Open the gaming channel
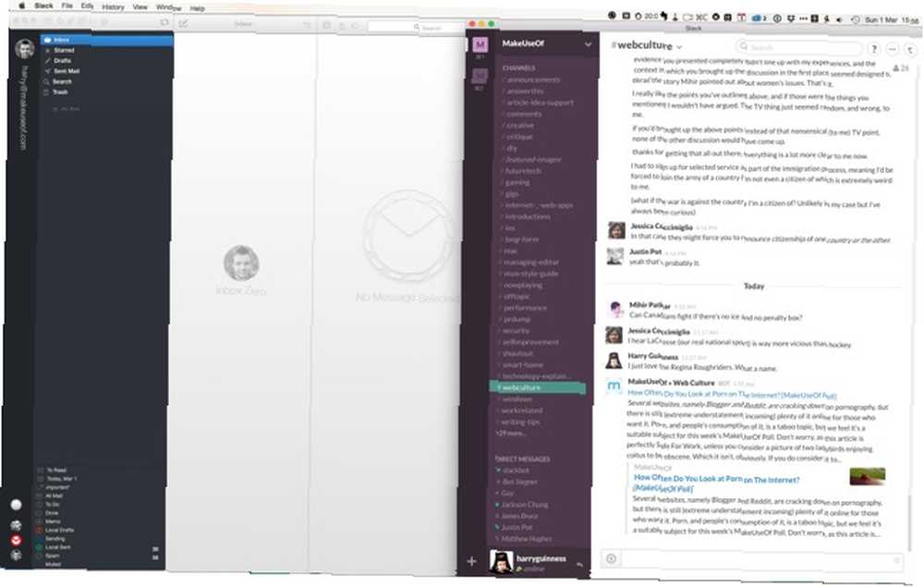Image resolution: width=924 pixels, height=587 pixels. click(x=517, y=183)
